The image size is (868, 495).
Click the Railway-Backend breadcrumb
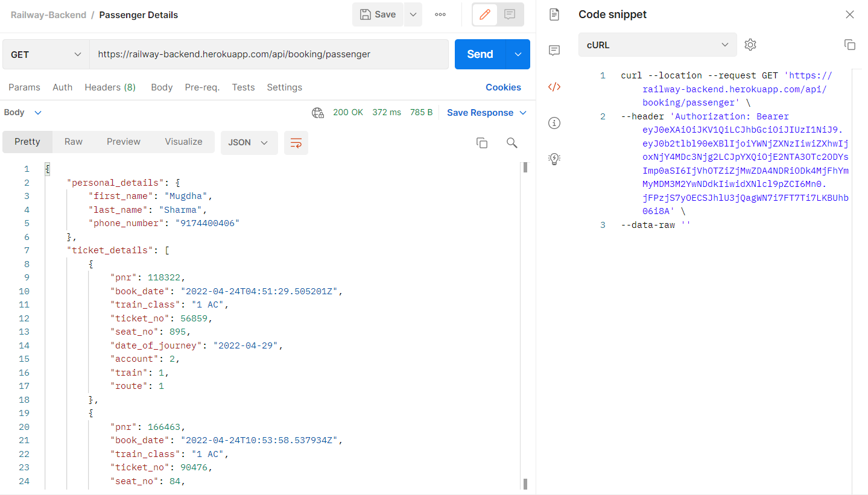point(48,15)
